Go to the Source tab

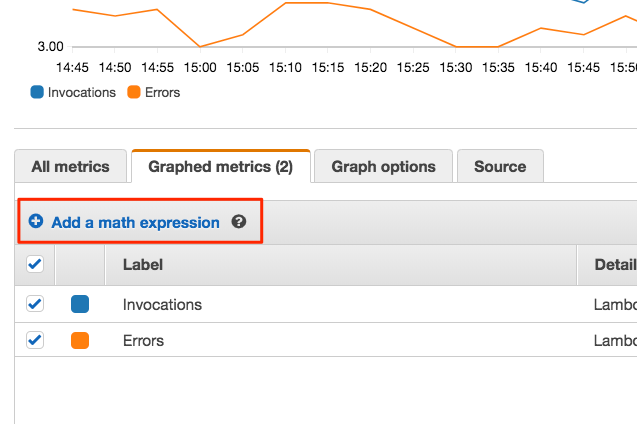pos(500,167)
